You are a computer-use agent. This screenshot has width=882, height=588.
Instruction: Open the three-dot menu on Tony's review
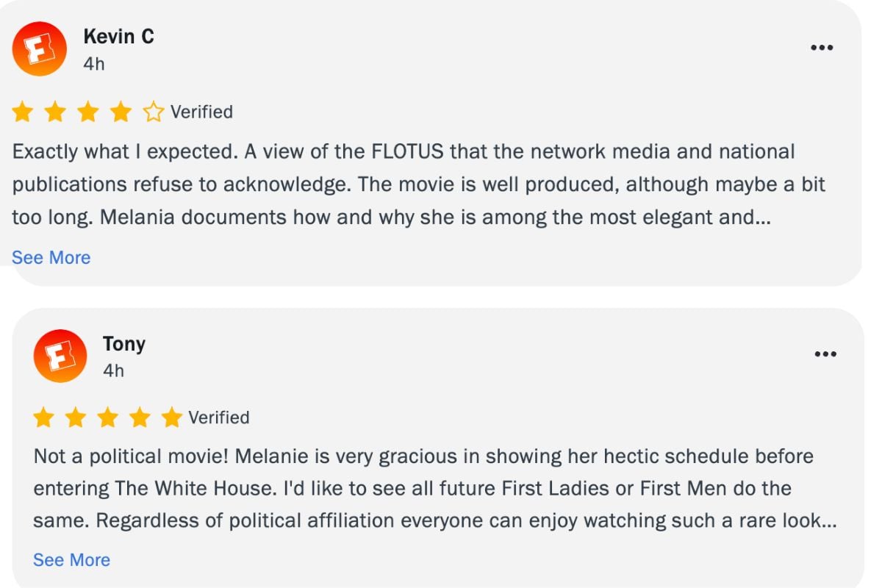825,354
